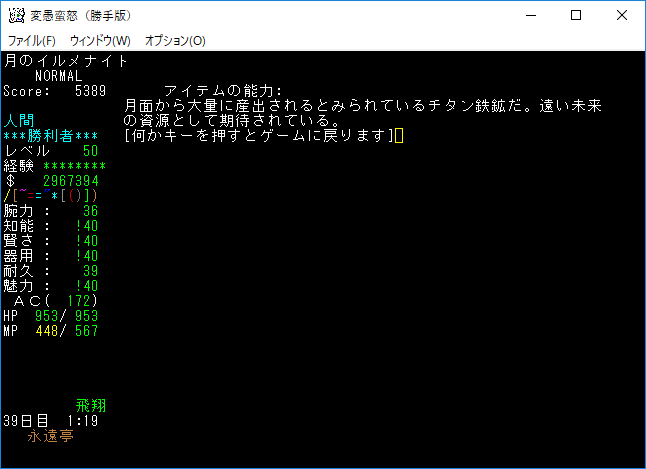Open the オプション(O) menu
The height and width of the screenshot is (469, 646).
(175, 41)
